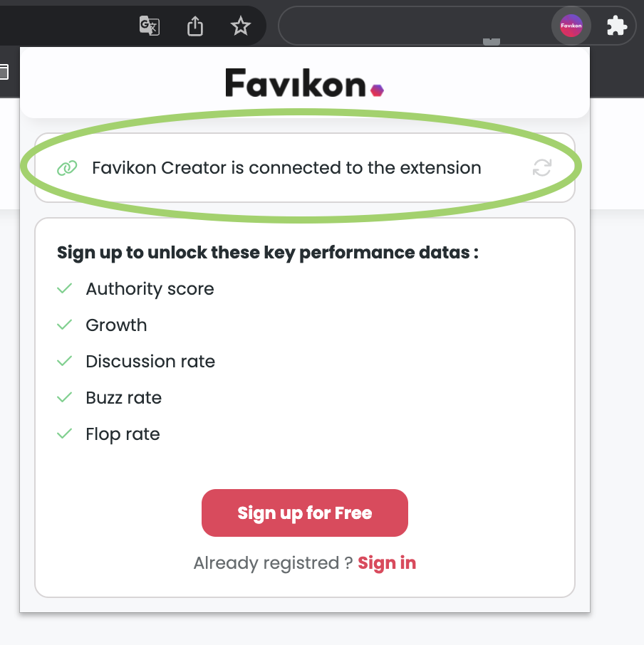Click the checkmark beside Growth

pos(65,325)
